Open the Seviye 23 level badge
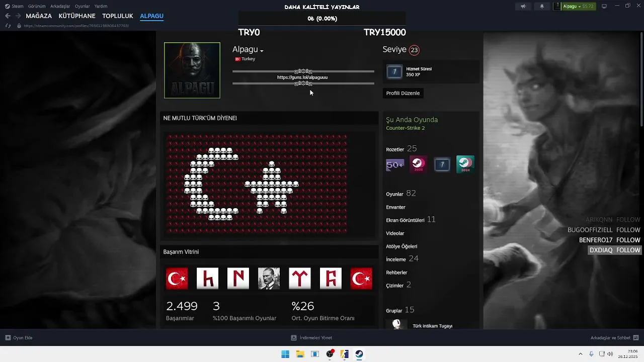Screen dimensions: 644x362 pos(414,50)
